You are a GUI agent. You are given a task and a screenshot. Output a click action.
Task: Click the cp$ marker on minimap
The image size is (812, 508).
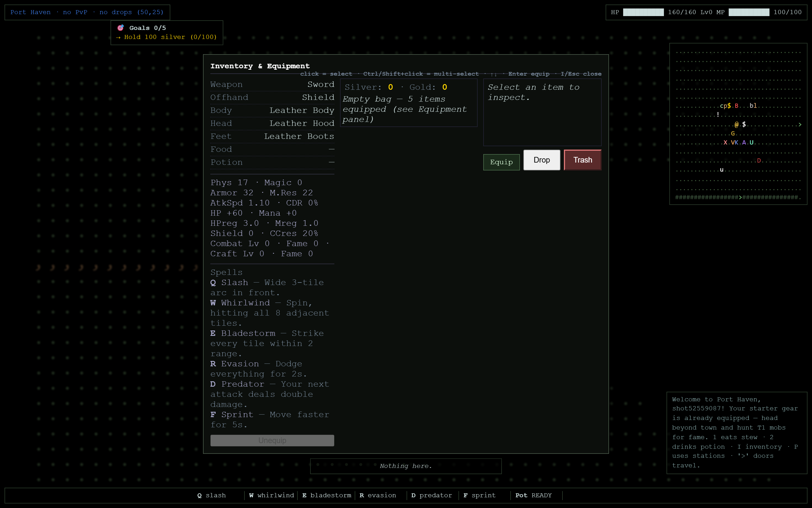(725, 106)
